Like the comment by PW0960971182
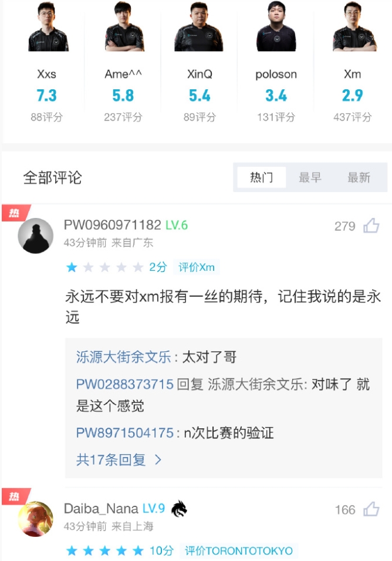392x561 pixels. [371, 226]
